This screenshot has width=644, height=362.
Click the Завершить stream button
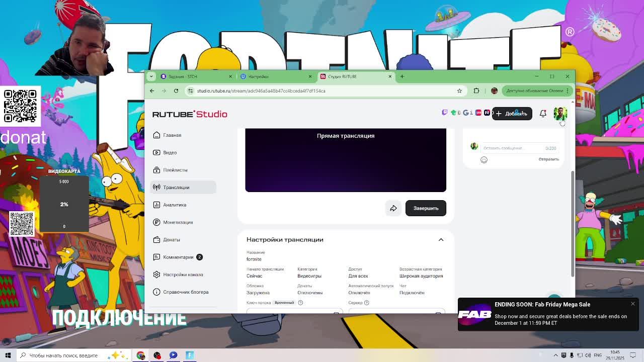(426, 208)
